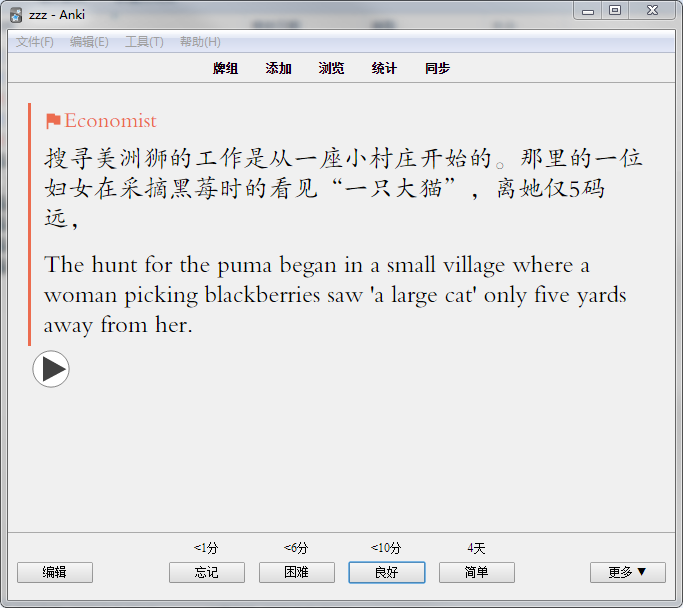This screenshot has width=683, height=608.
Task: Click the English sentence about the puma
Action: [x=335, y=295]
